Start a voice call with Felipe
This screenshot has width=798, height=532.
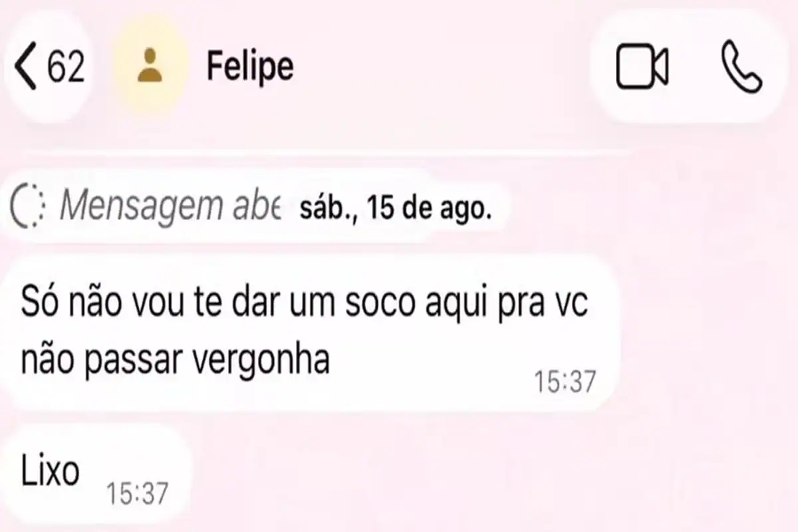pyautogui.click(x=741, y=67)
